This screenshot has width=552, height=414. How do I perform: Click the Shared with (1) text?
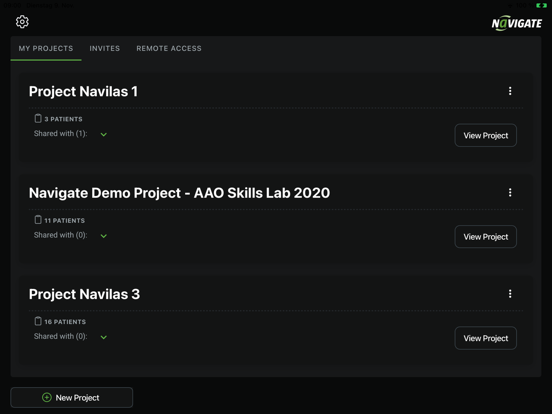[x=61, y=134]
